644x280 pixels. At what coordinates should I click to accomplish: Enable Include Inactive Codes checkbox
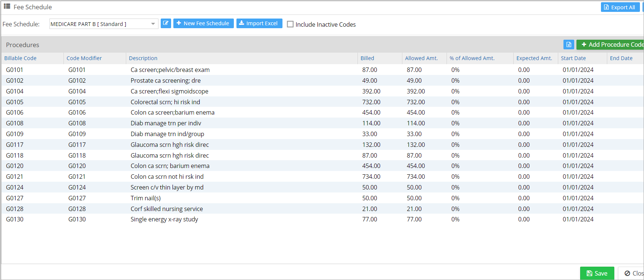point(290,24)
